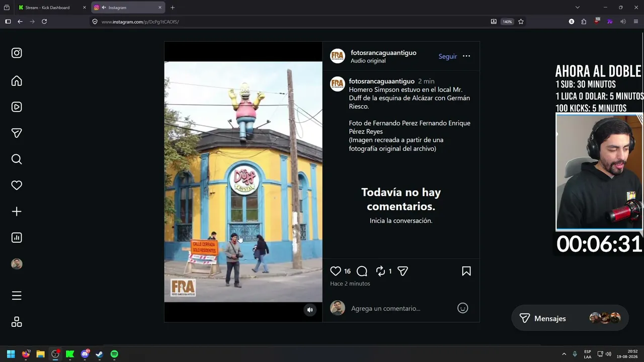Viewport: 644px width, 362px height.
Task: Click the Hace 2 minutos timestamp
Action: pos(350,284)
